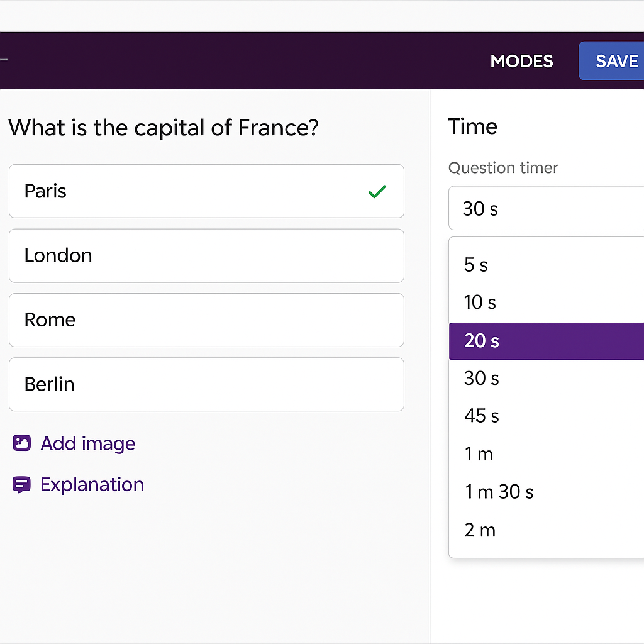Edit the question text for France
Screen dimensions: 644x644
164,128
